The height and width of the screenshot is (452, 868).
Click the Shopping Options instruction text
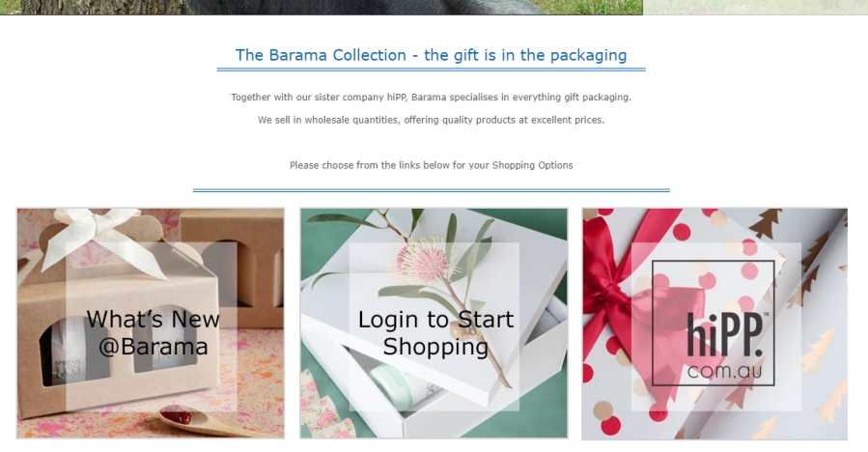(432, 165)
